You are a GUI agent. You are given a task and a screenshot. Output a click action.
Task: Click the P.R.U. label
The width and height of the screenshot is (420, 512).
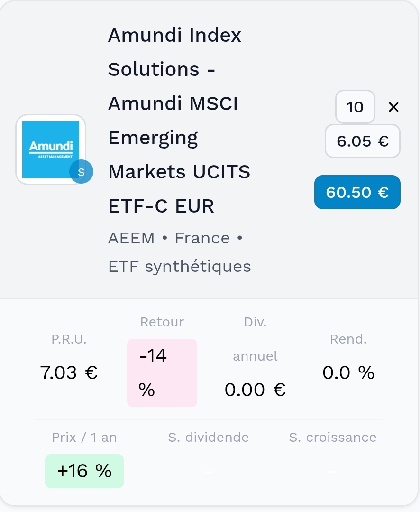pyautogui.click(x=69, y=339)
